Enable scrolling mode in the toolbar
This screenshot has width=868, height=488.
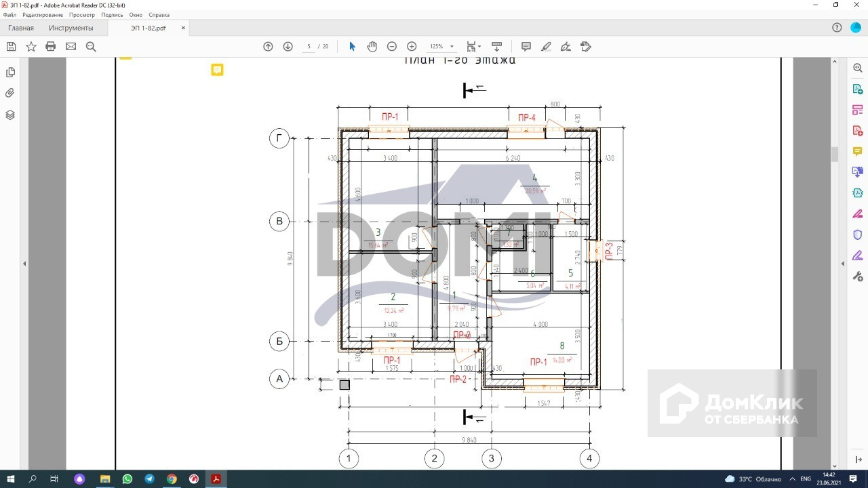tap(496, 47)
